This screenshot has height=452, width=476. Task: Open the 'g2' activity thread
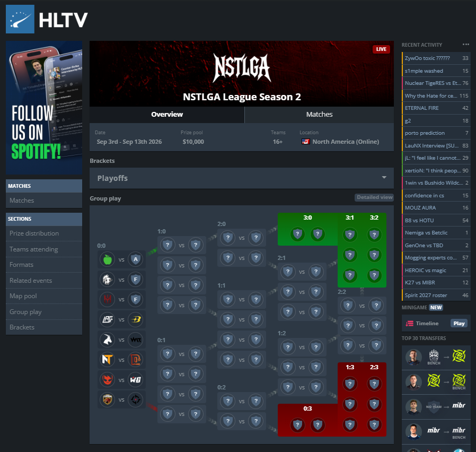pos(436,120)
